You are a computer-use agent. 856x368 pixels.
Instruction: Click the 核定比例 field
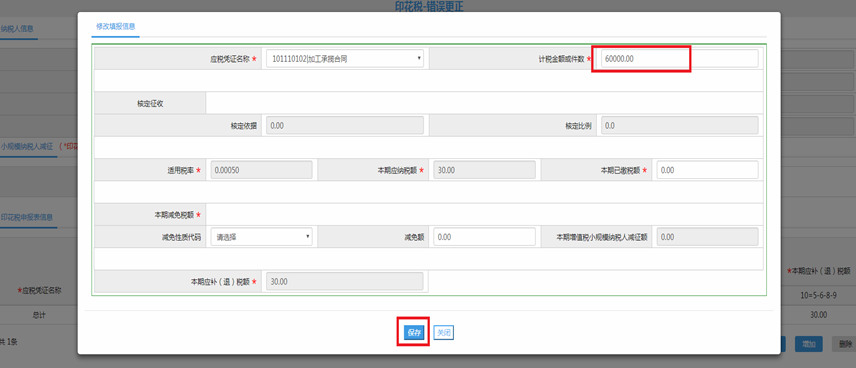pyautogui.click(x=680, y=125)
